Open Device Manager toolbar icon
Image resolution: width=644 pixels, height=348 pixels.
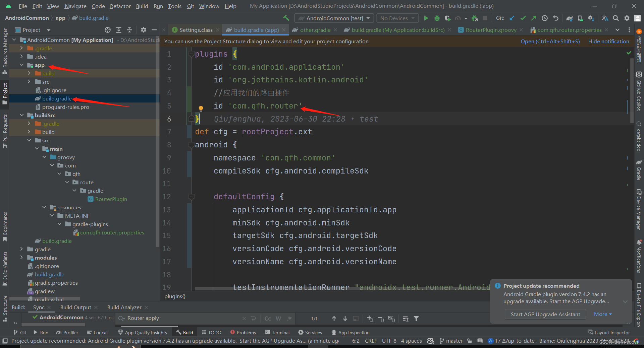click(580, 18)
